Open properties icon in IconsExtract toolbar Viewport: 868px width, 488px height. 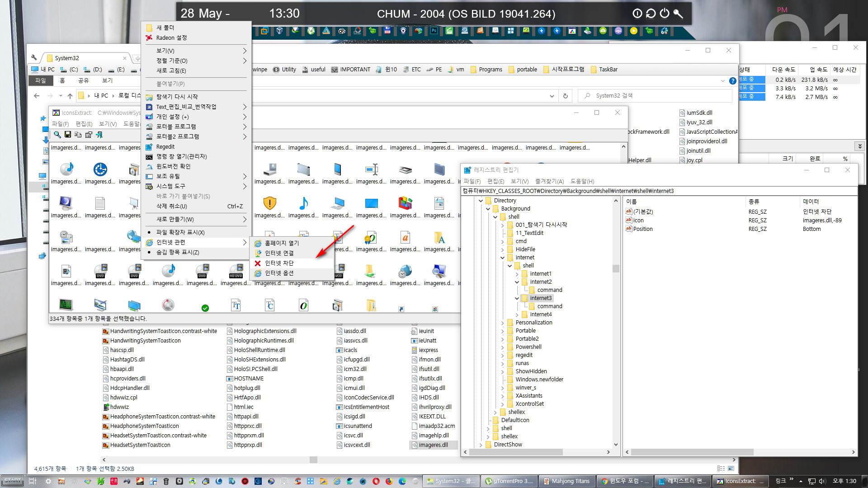point(89,135)
